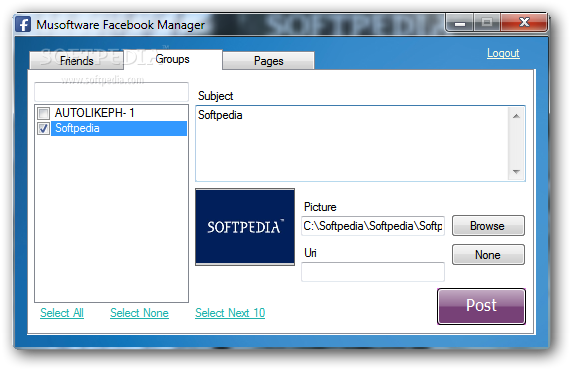571x370 pixels.
Task: Click the Select All link
Action: [62, 313]
